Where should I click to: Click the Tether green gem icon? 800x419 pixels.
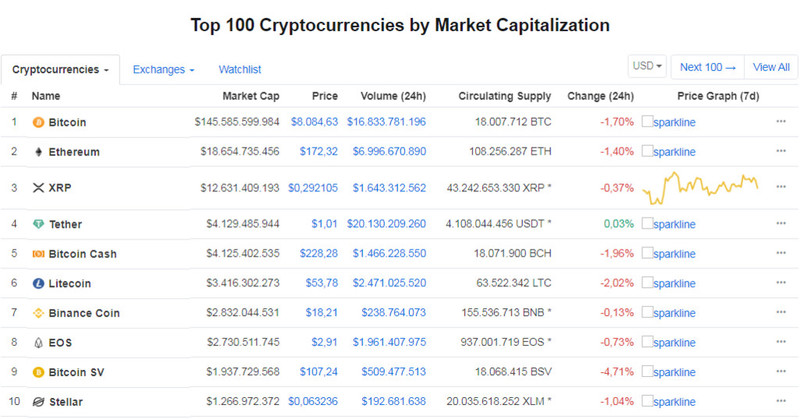click(38, 224)
